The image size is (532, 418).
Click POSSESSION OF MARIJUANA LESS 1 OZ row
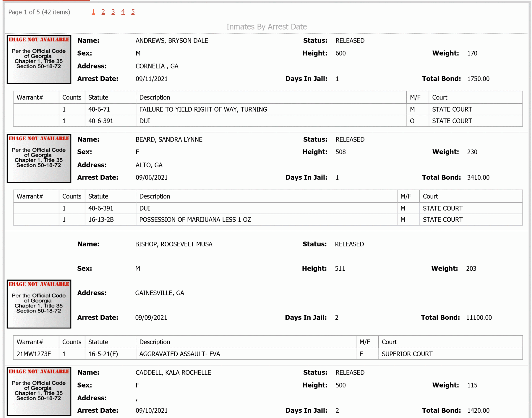coord(268,219)
